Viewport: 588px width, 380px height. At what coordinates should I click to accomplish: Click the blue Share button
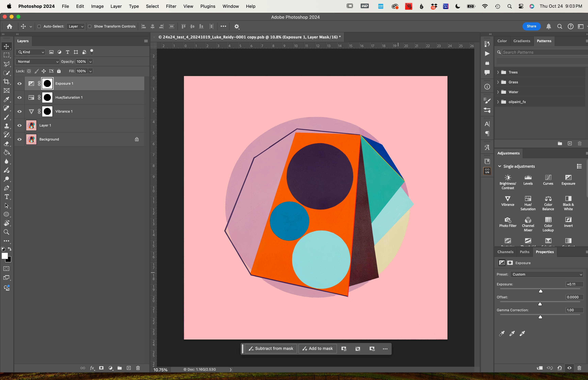[x=531, y=26]
